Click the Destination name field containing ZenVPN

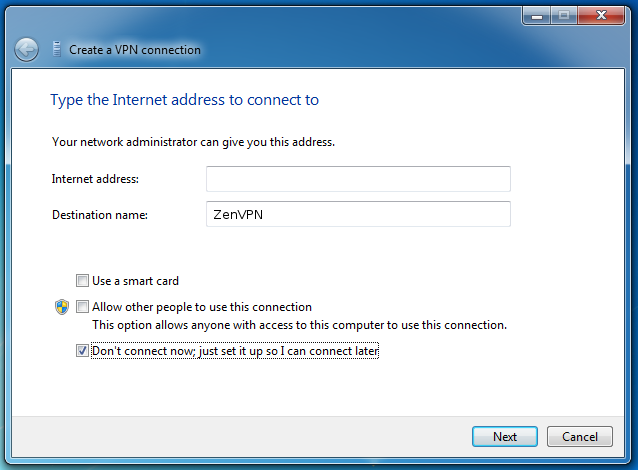point(358,214)
